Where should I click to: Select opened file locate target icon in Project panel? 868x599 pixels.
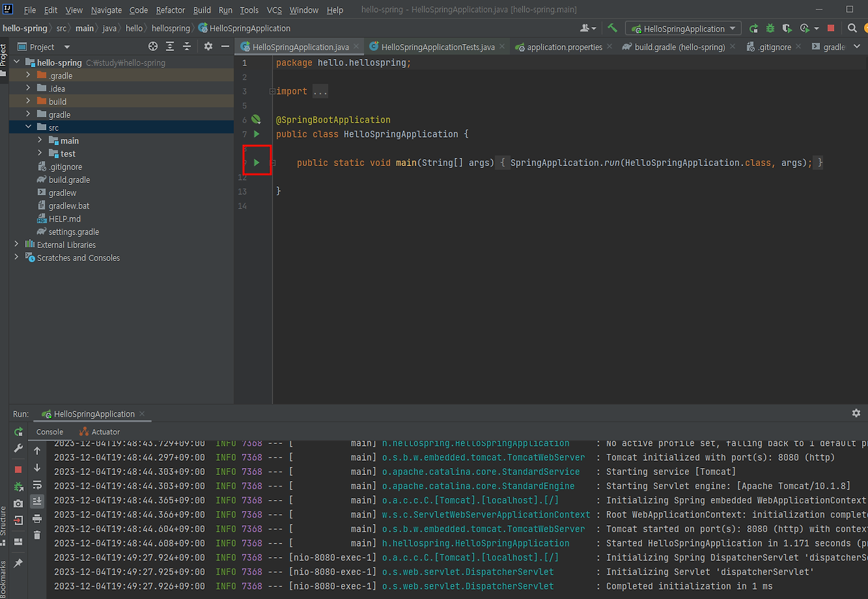tap(153, 47)
